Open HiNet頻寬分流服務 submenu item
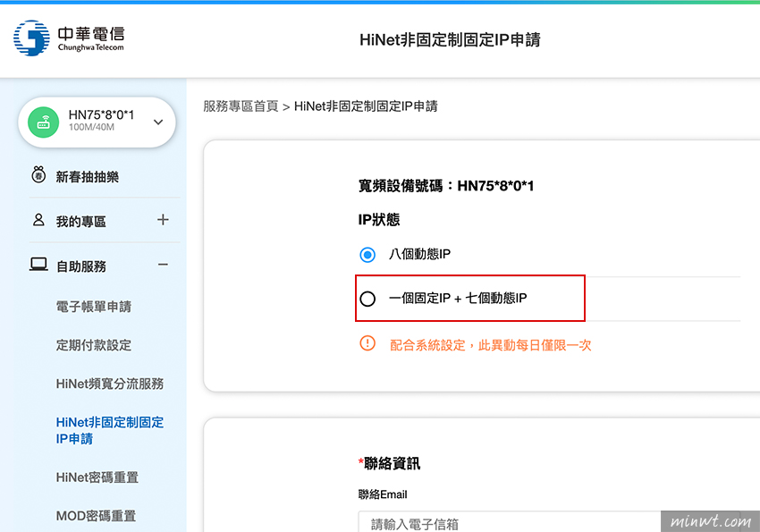This screenshot has height=532, width=760. 110,384
